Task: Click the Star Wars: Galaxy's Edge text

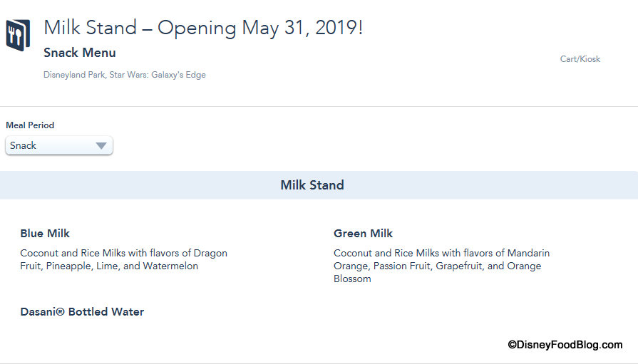Action: point(158,75)
